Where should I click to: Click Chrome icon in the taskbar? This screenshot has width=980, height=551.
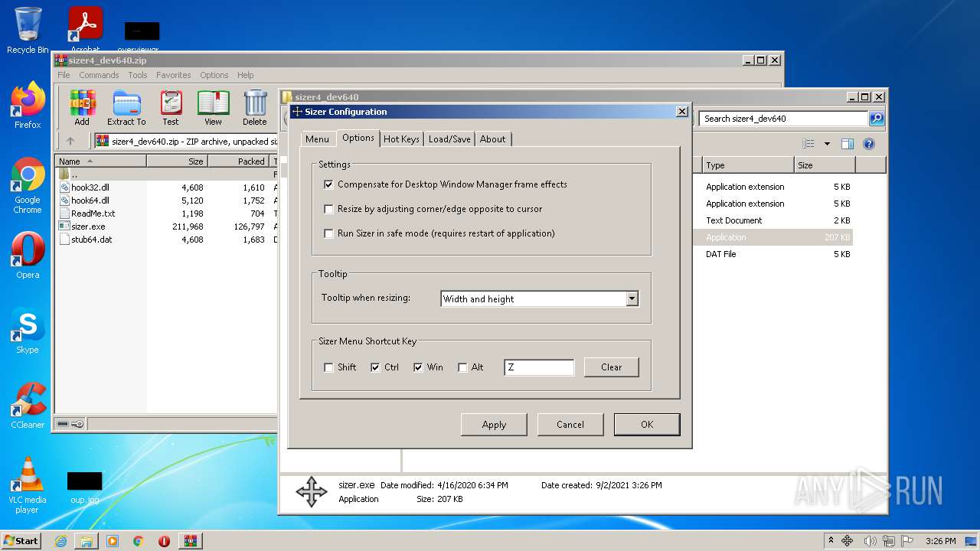coord(139,541)
